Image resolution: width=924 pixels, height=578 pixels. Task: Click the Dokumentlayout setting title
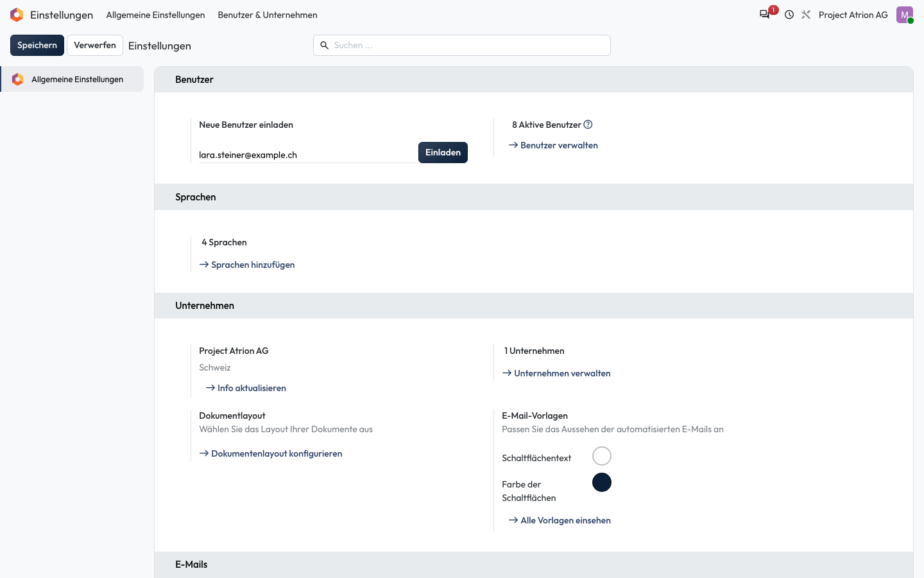tap(232, 416)
